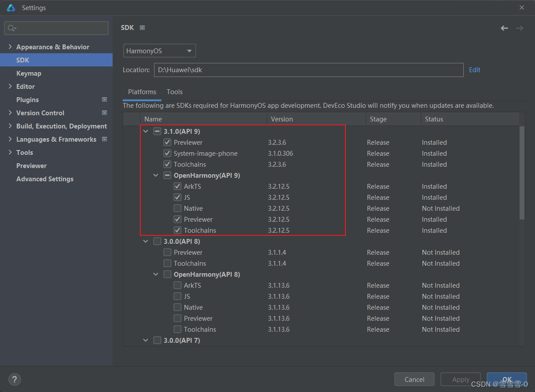535x392 pixels.
Task: Check JS 3.1.13.6 checkbox
Action: click(177, 296)
